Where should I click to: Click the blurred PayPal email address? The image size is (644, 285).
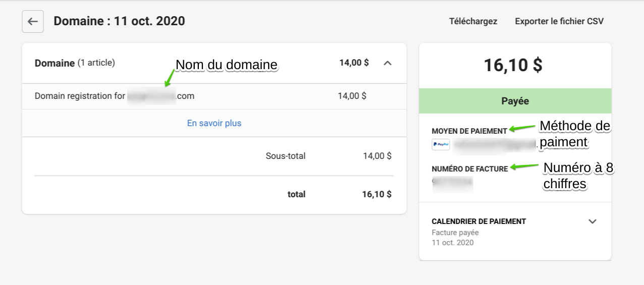coord(495,145)
